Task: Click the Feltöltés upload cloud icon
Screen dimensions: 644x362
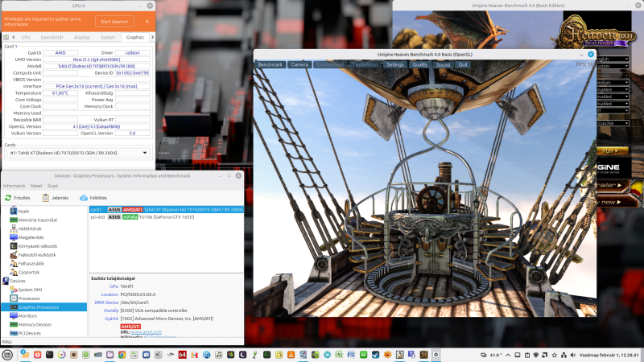Action: 84,198
